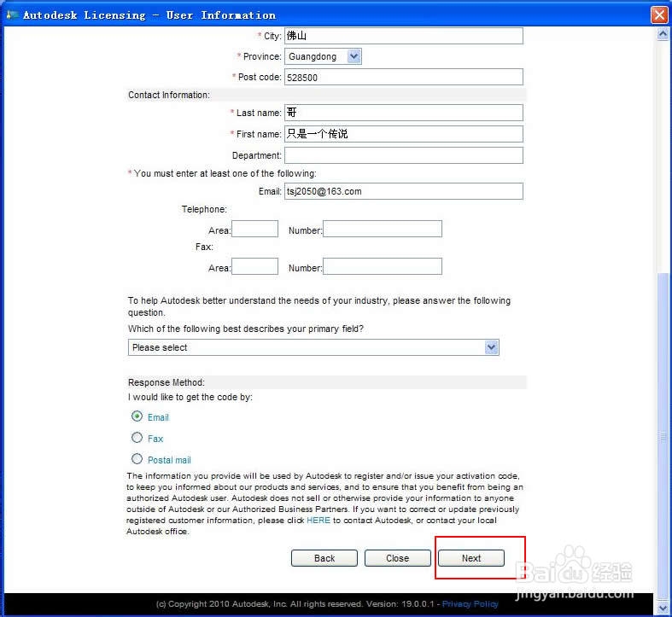672x617 pixels.
Task: Open the HERE contact link
Action: [x=318, y=521]
